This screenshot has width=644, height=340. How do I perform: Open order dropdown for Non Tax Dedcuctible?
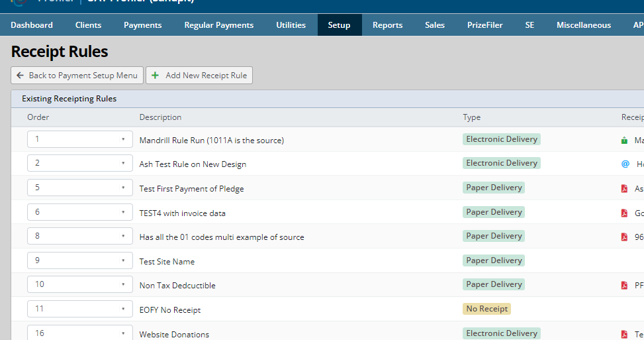(80, 284)
